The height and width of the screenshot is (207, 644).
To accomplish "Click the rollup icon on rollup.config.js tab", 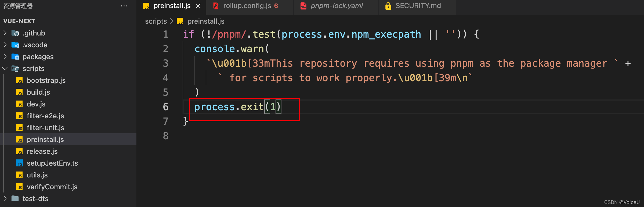I will (x=216, y=6).
